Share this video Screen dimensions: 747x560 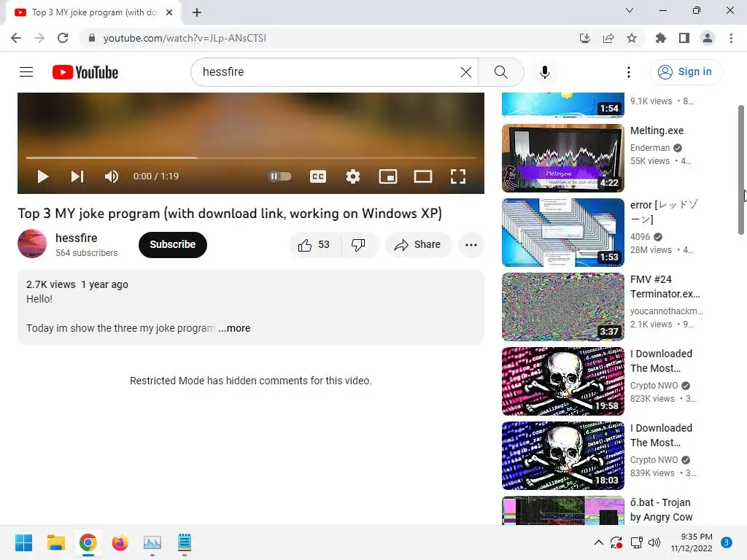[417, 245]
